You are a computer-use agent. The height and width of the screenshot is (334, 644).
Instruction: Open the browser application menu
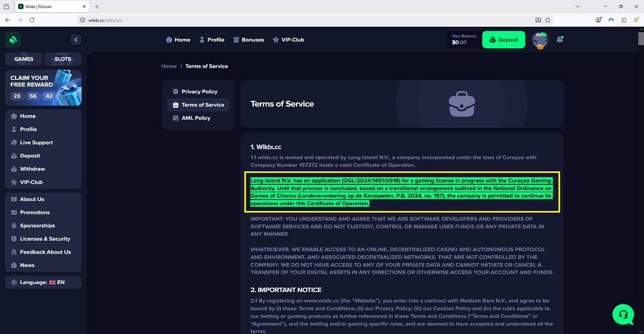tap(636, 20)
